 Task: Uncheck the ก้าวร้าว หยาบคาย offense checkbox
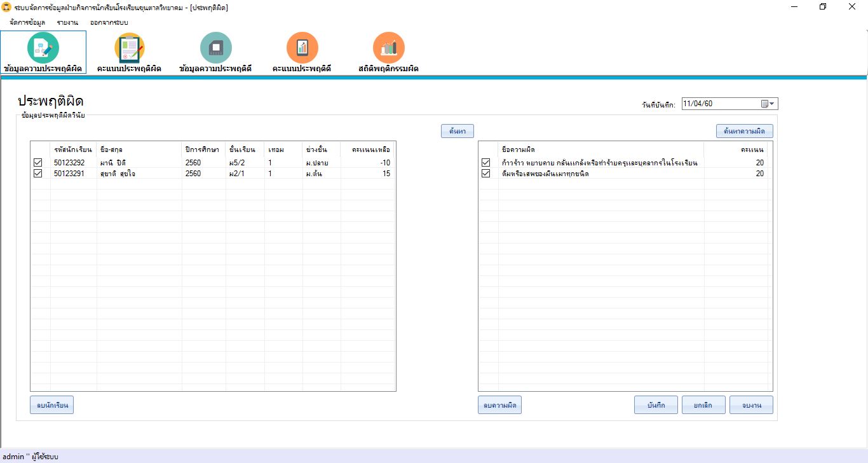[x=486, y=163]
